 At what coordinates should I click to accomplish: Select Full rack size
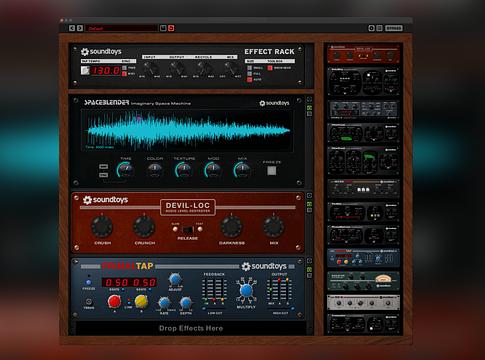[x=250, y=74]
